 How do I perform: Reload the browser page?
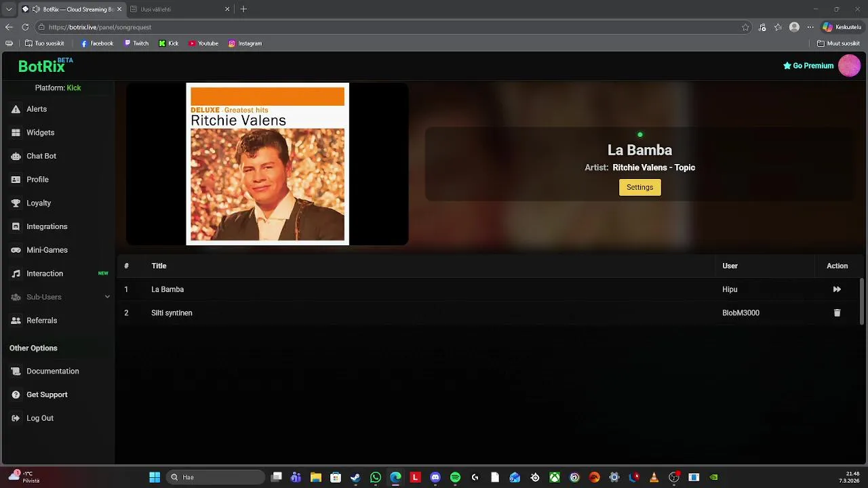[25, 27]
